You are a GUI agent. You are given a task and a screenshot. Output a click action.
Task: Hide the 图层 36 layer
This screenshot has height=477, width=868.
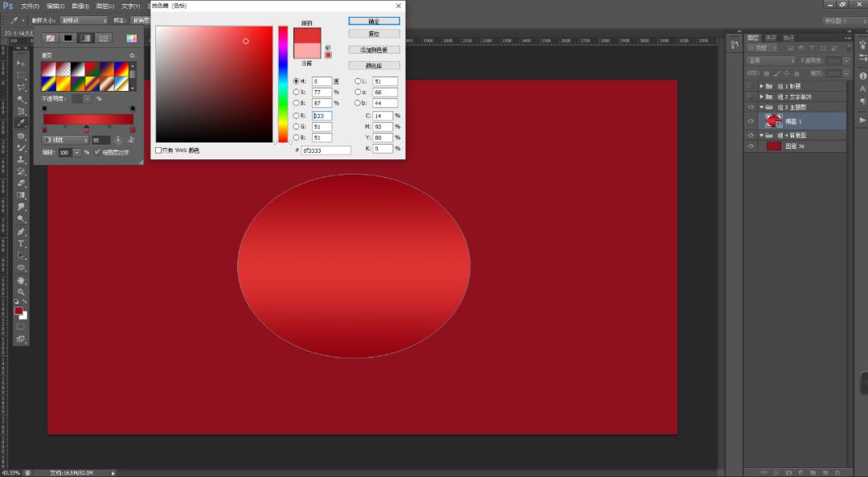(x=751, y=146)
